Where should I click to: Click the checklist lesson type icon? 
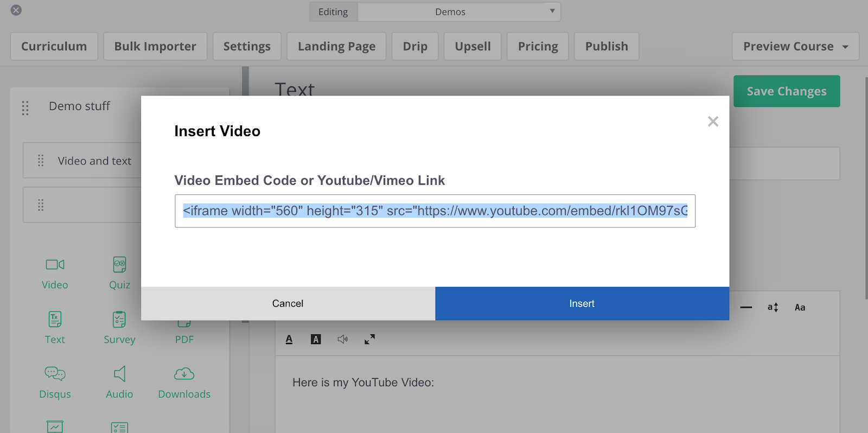[119, 428]
